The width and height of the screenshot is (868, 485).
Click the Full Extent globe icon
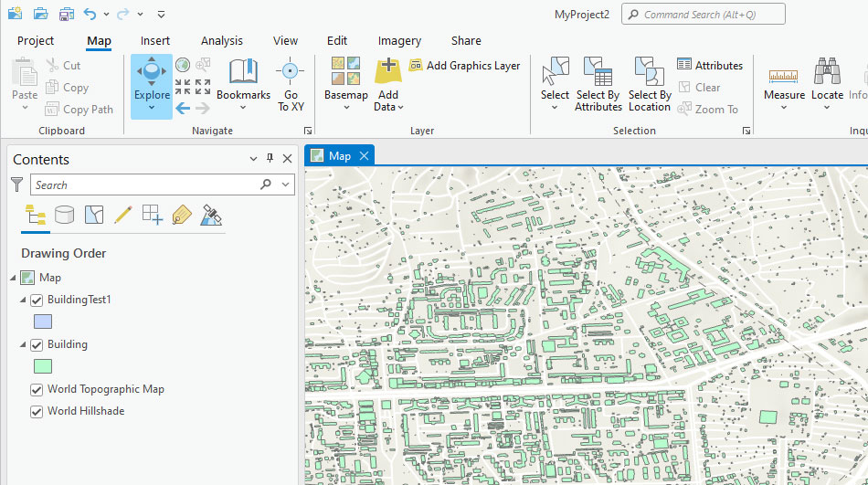[x=183, y=66]
